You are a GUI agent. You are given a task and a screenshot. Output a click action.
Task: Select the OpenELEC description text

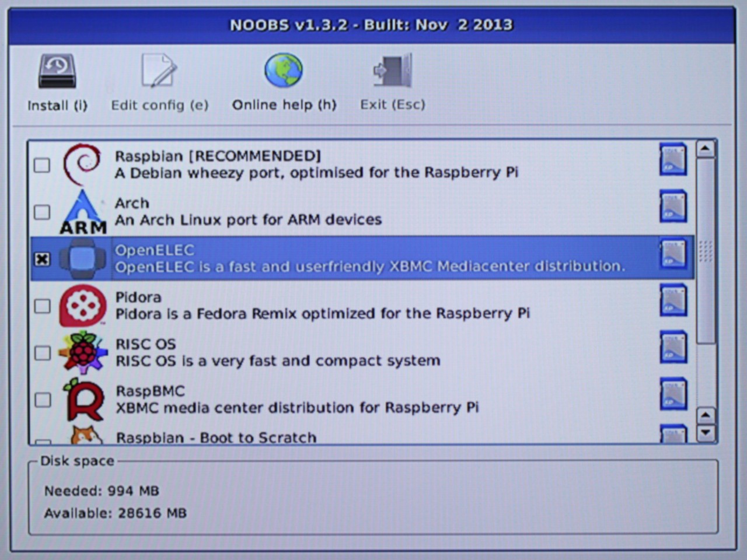[x=369, y=267]
